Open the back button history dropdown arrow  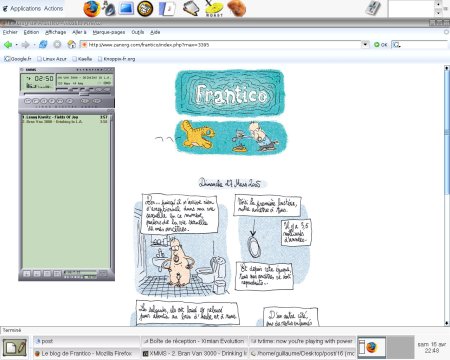coord(16,45)
